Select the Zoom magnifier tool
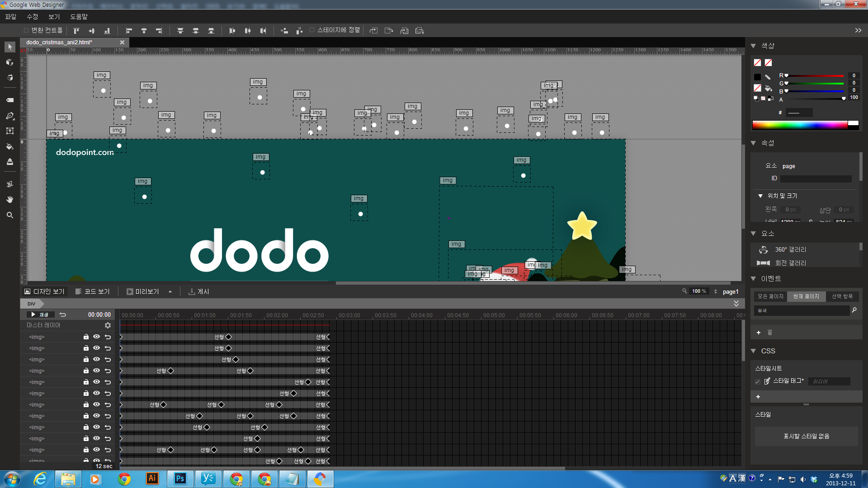 [10, 215]
